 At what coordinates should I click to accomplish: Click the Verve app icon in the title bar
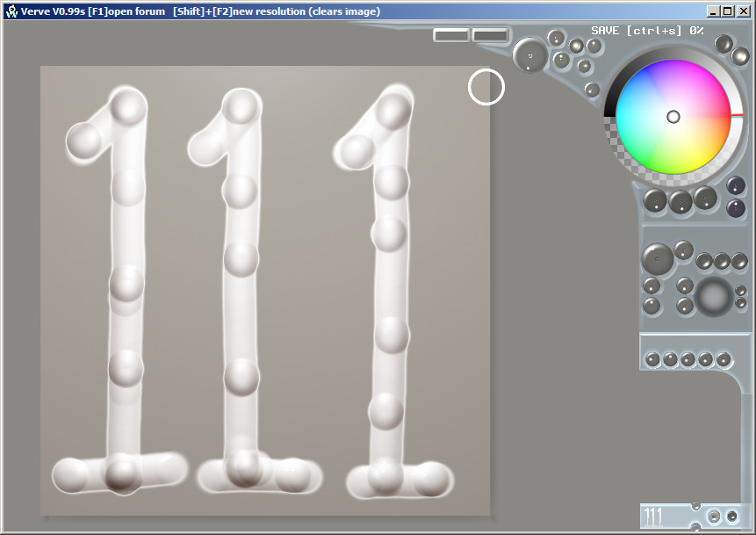coord(11,11)
